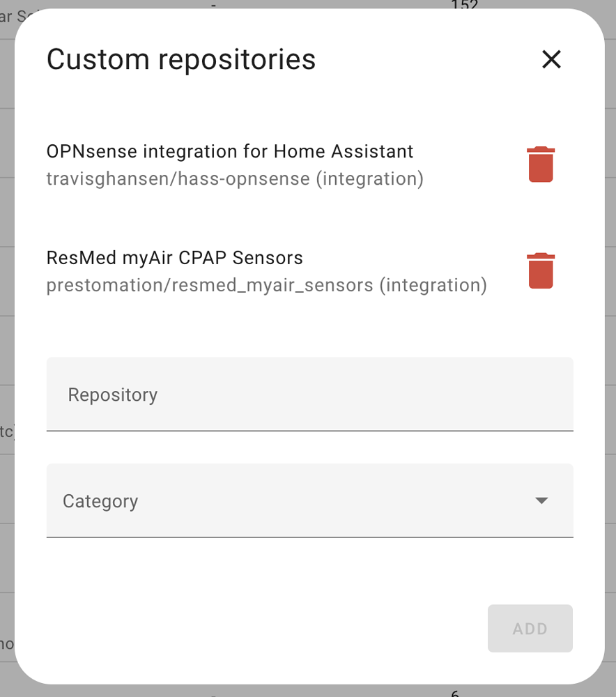
Task: Click the Category field label
Action: (100, 501)
